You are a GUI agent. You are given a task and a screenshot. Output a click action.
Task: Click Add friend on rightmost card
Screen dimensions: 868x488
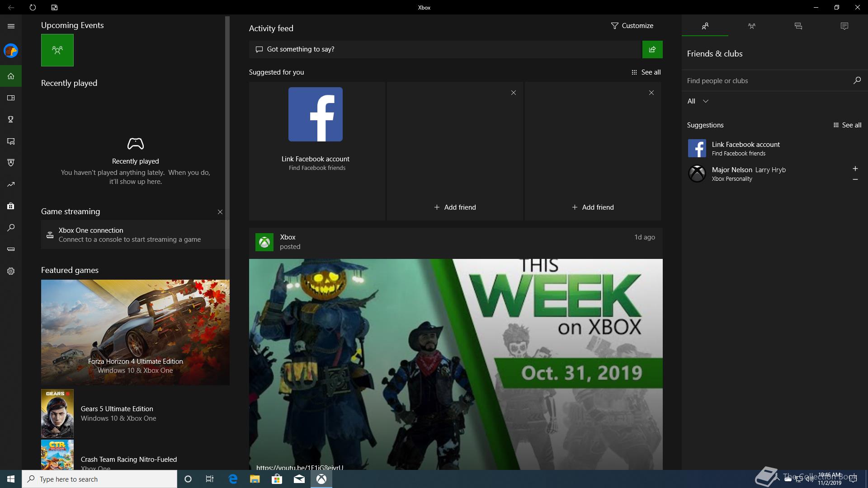tap(593, 207)
